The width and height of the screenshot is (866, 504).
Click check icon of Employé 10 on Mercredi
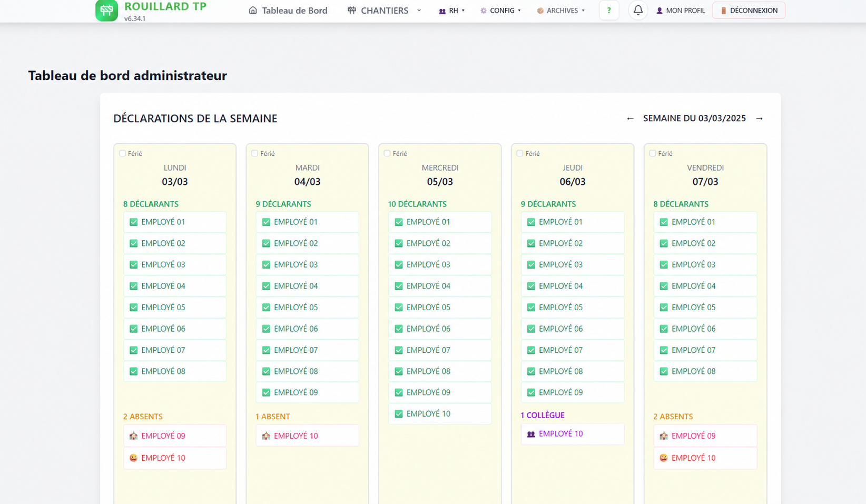399,414
